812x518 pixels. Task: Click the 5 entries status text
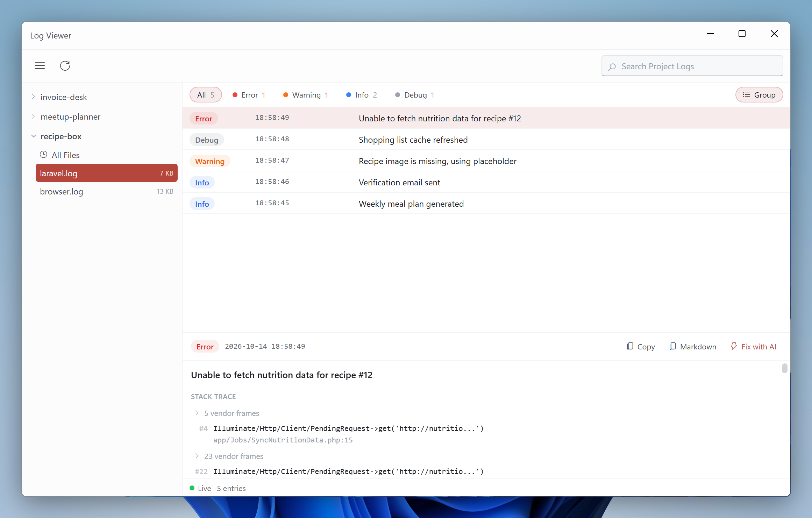[x=231, y=488]
